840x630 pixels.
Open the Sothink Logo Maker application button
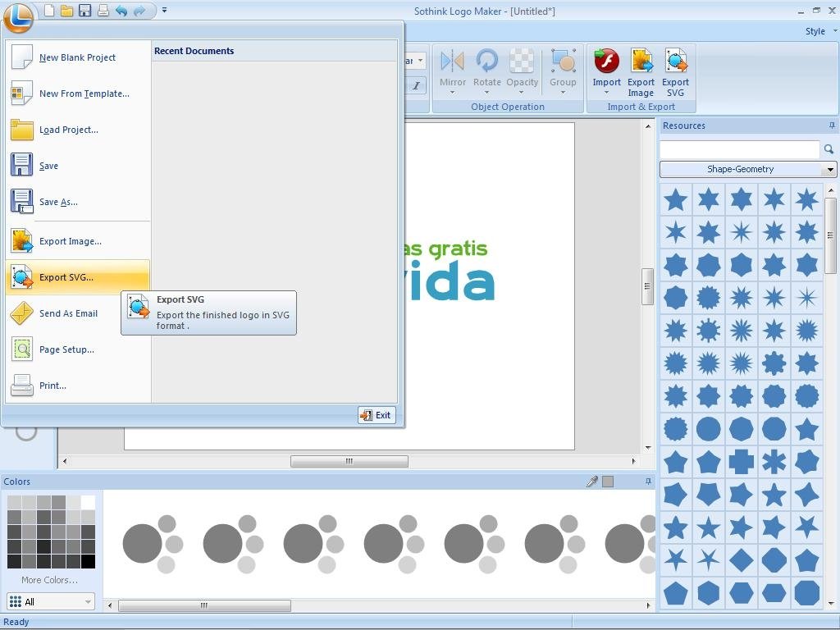[18, 17]
